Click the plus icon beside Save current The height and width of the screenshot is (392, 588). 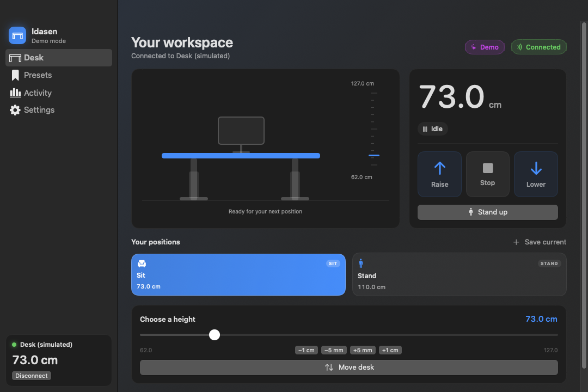coord(516,242)
